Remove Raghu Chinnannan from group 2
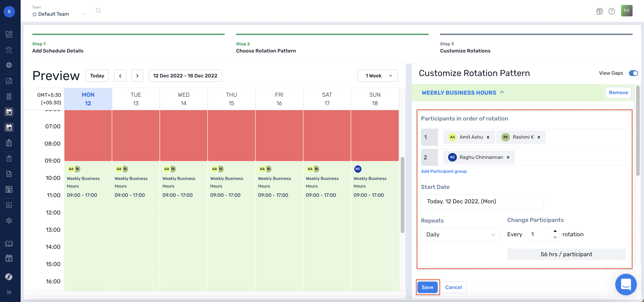The height and width of the screenshot is (302, 644). click(x=508, y=157)
